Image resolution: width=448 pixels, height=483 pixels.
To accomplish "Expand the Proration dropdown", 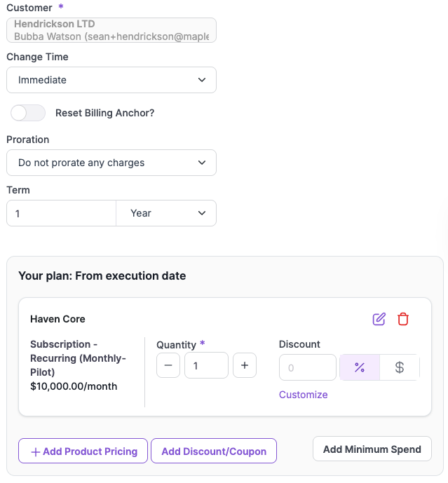I will tap(111, 163).
